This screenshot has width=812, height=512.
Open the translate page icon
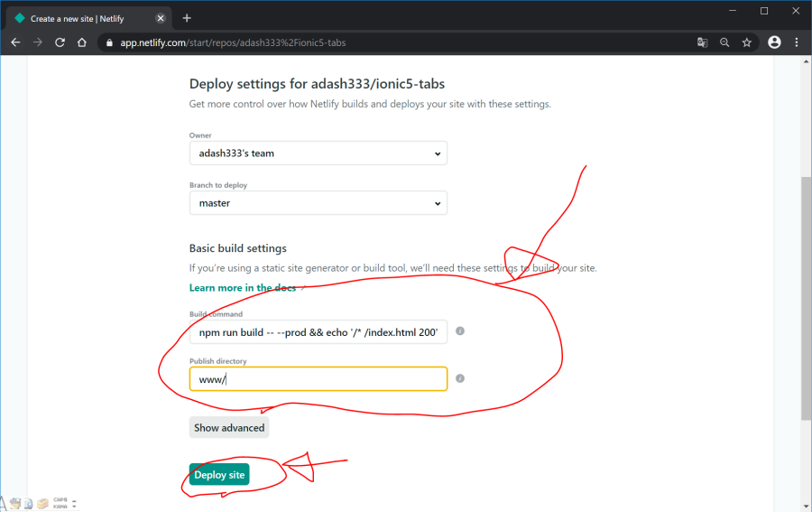click(x=702, y=42)
